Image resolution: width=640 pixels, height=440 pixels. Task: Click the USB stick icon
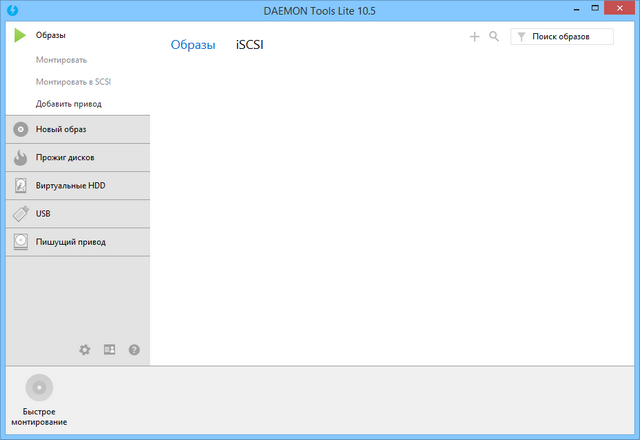[x=21, y=214]
